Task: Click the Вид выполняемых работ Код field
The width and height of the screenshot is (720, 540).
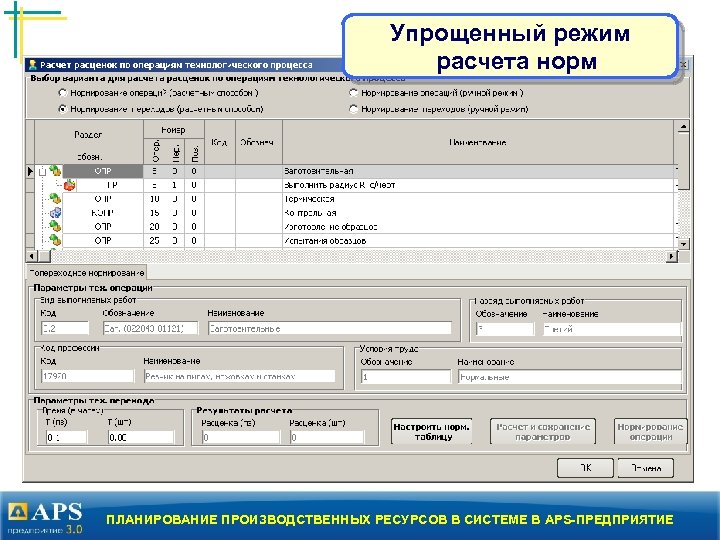Action: point(65,329)
